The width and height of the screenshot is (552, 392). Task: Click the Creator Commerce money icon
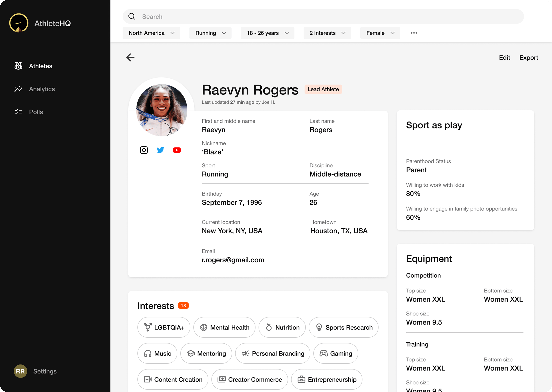[222, 380]
